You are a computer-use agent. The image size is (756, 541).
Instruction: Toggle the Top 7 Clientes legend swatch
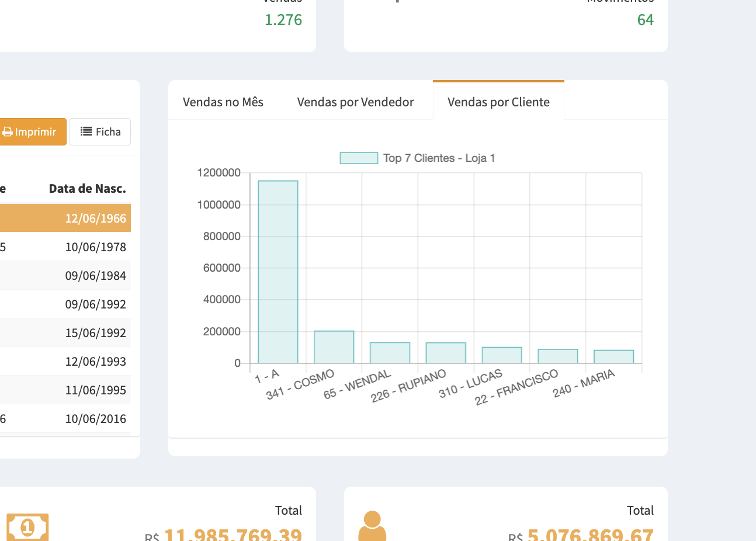coord(359,158)
